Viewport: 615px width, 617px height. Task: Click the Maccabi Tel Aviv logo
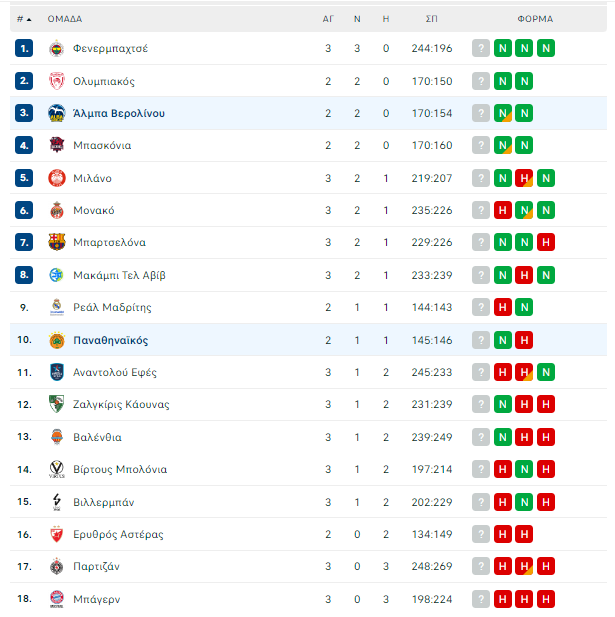57,275
